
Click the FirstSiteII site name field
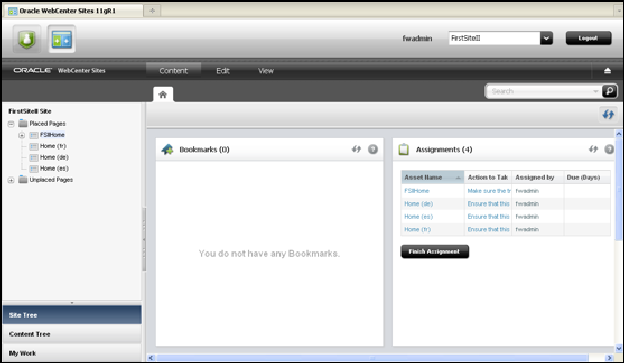[x=494, y=38]
